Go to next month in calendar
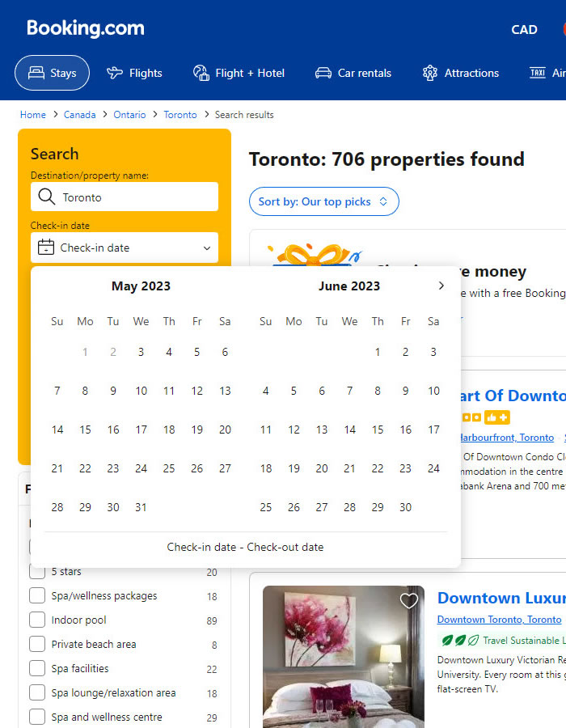The height and width of the screenshot is (728, 566). (441, 286)
